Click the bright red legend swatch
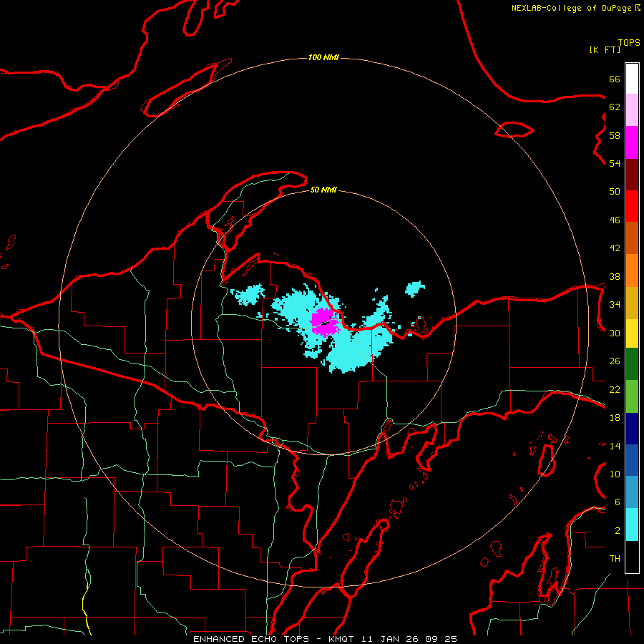Viewport: 644px width, 644px height. click(632, 207)
